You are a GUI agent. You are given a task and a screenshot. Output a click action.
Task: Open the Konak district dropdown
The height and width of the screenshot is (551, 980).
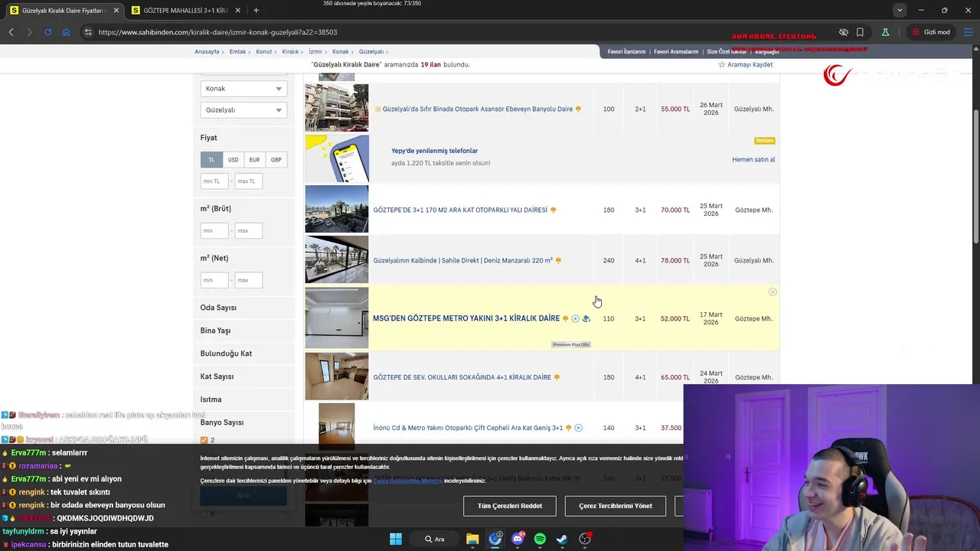pyautogui.click(x=243, y=89)
